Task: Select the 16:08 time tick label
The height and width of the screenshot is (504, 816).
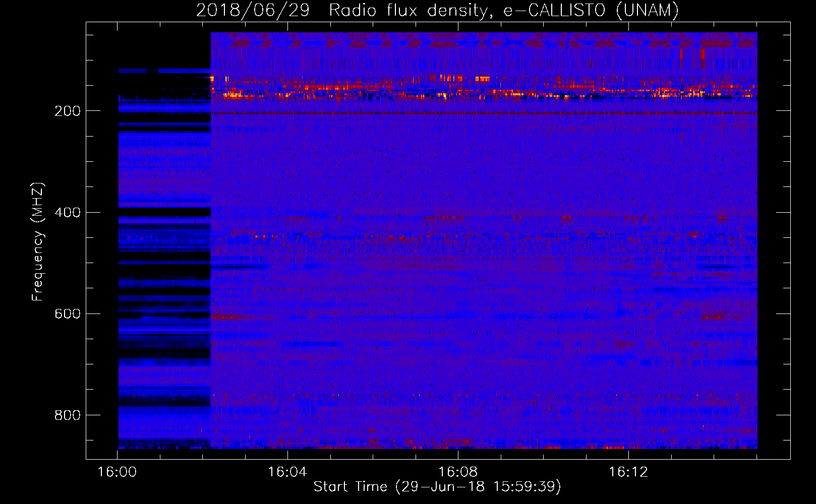Action: pos(458,472)
